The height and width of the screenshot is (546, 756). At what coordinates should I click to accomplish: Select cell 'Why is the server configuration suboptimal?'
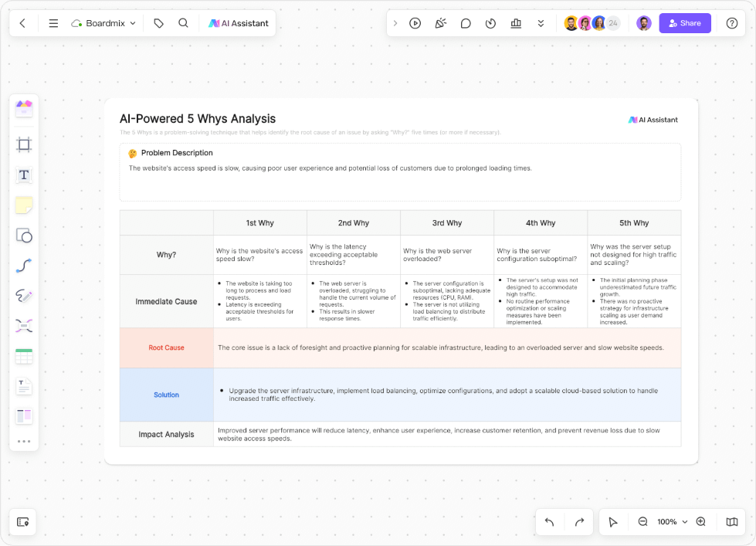point(541,255)
